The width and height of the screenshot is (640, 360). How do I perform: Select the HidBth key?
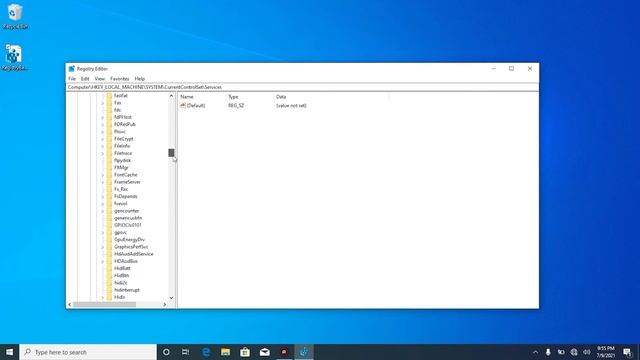tap(121, 276)
